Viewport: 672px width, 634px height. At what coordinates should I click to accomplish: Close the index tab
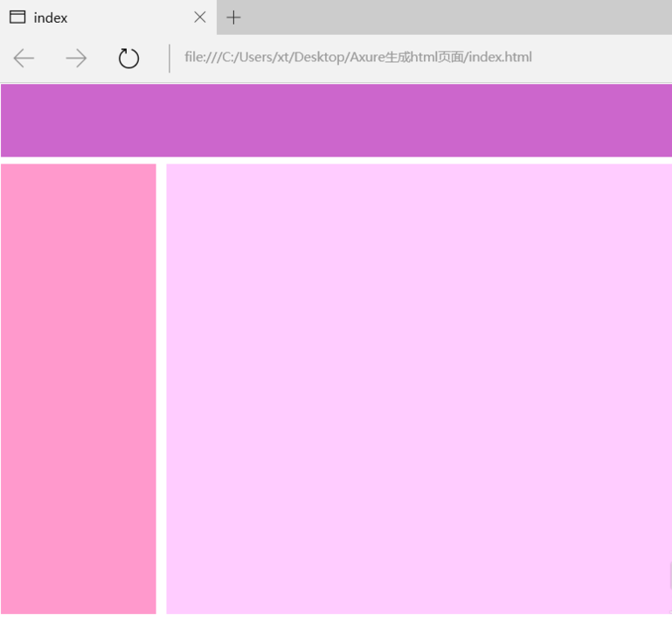(200, 17)
